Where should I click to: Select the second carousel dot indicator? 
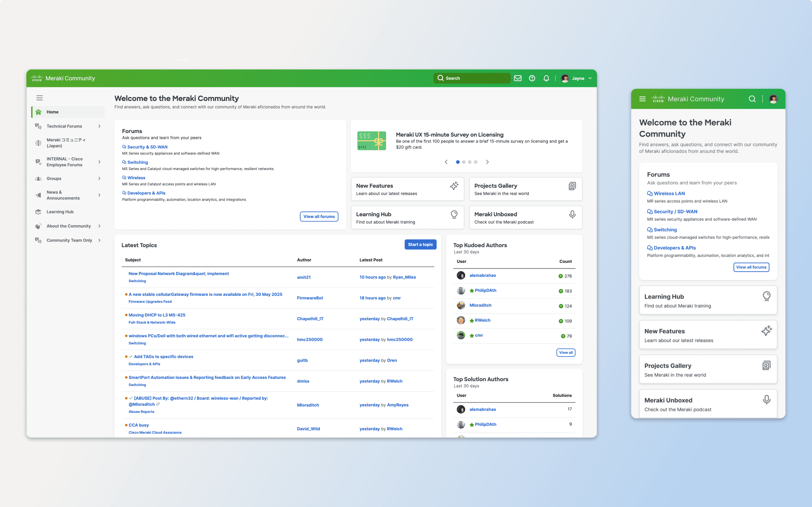tap(464, 162)
